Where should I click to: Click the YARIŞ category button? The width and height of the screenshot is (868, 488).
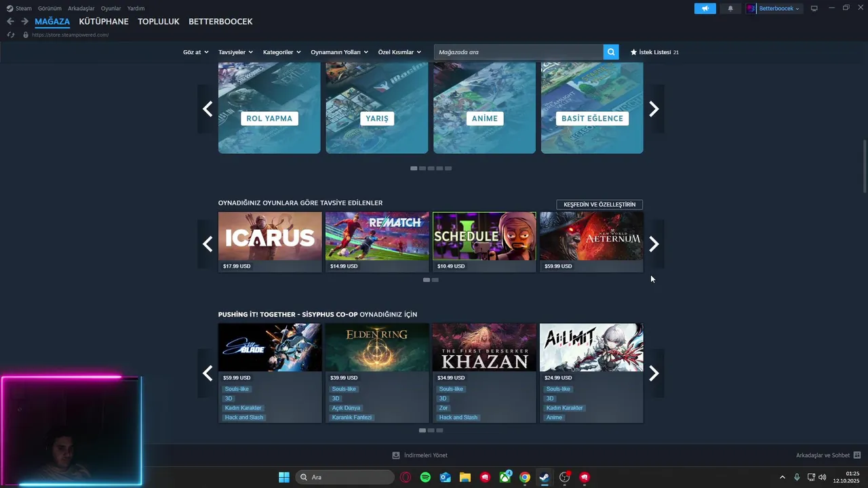coord(377,118)
